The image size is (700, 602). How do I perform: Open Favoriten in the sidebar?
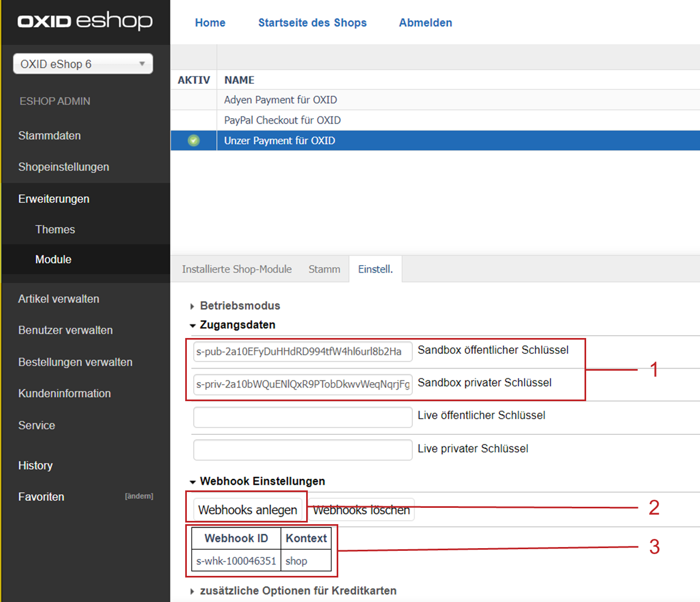coord(41,497)
